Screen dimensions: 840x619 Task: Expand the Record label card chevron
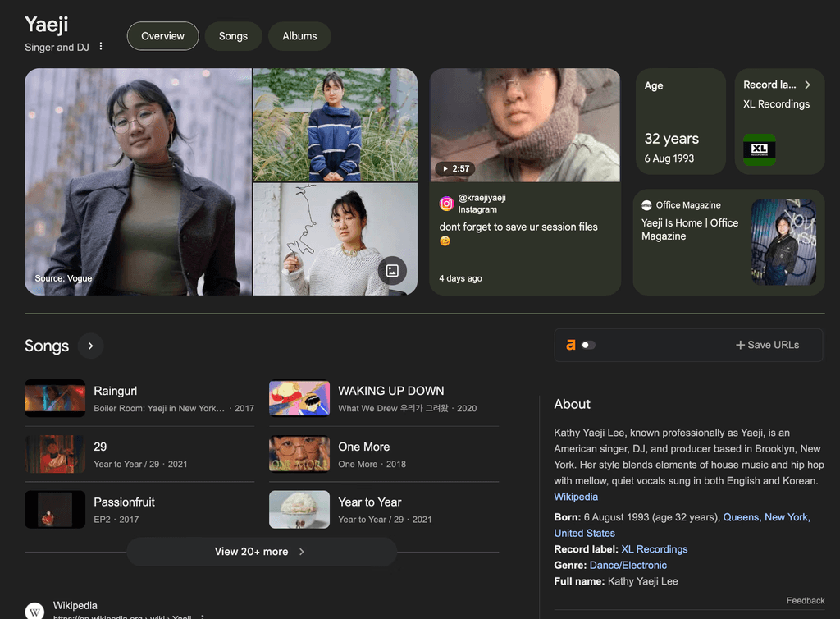[x=807, y=85]
